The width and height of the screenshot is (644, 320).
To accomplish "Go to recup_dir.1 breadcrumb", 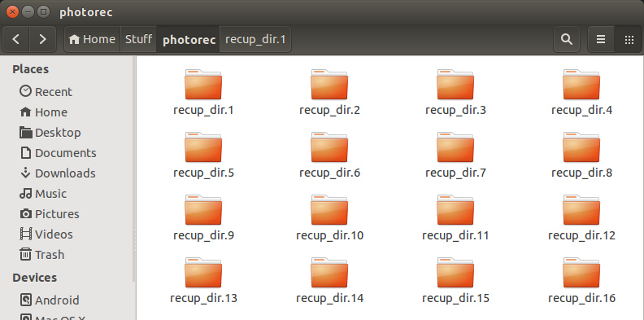I will coord(255,39).
